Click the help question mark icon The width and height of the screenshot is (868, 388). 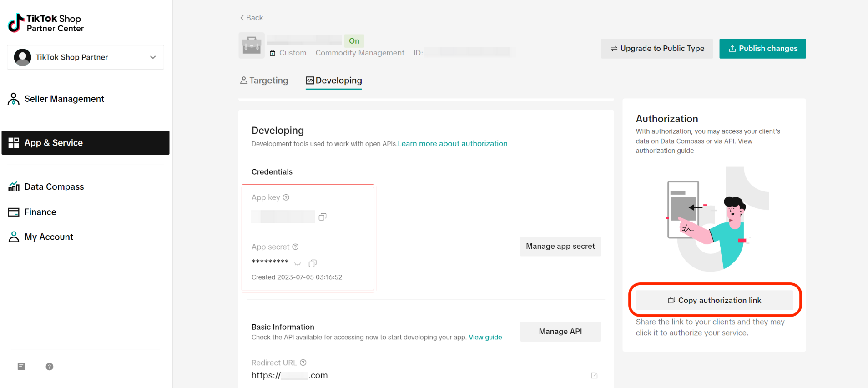49,367
